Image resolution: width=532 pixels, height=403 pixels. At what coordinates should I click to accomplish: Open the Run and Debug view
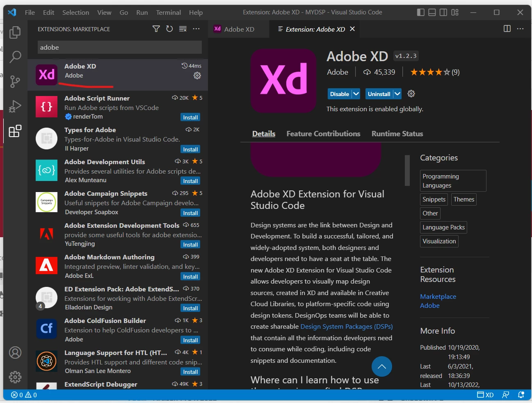coord(15,106)
